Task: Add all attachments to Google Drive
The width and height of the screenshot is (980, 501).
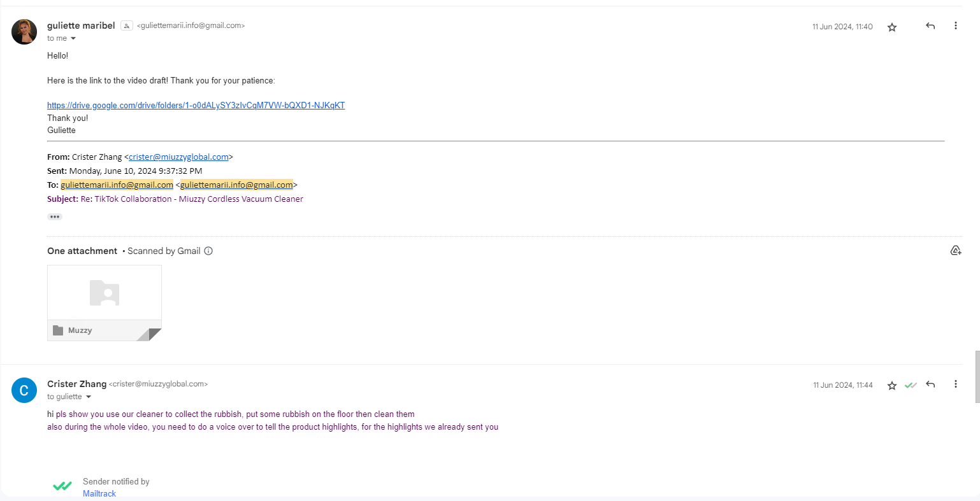Action: click(x=955, y=251)
